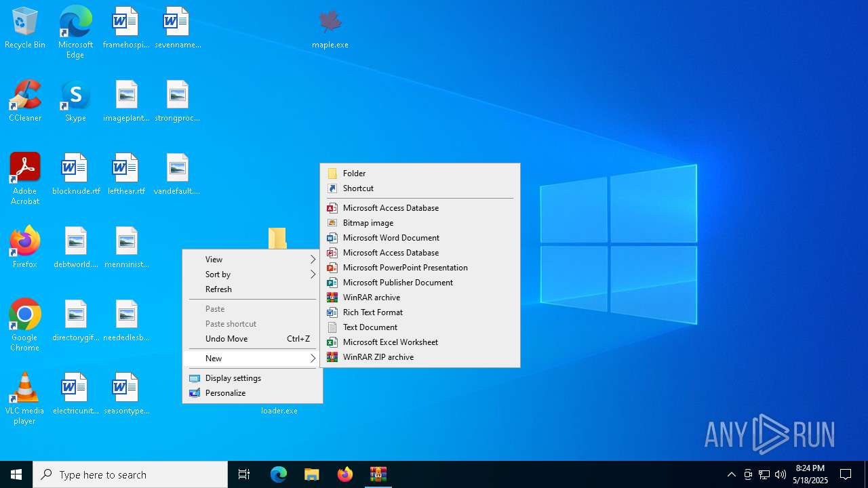The width and height of the screenshot is (868, 488).
Task: Create a new WinRAR ZIP archive
Action: [420, 357]
